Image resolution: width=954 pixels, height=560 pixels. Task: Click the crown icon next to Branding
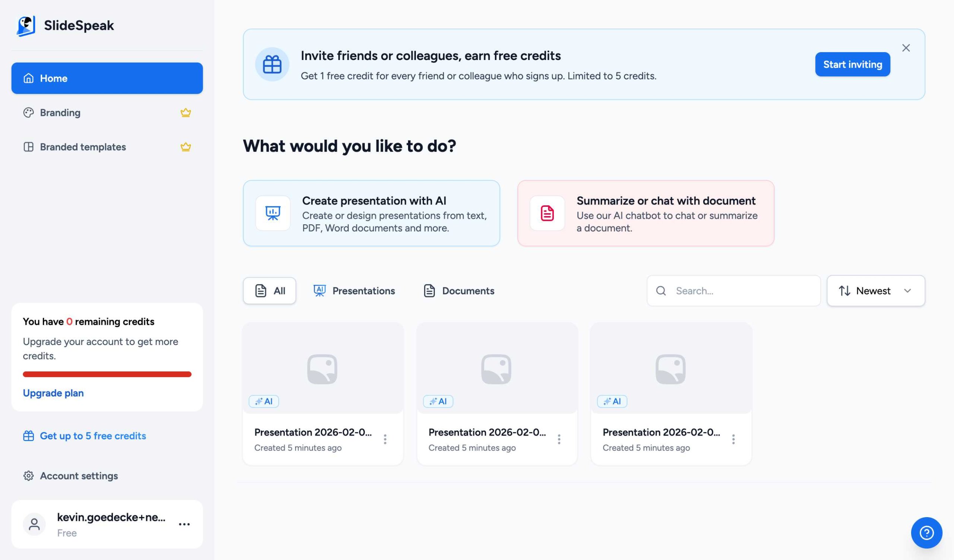click(x=185, y=113)
